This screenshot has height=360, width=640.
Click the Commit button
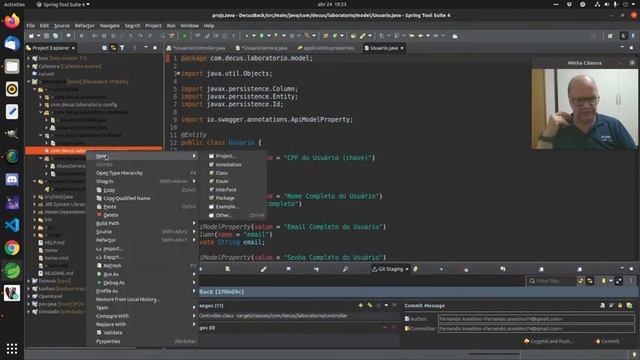[x=607, y=341]
